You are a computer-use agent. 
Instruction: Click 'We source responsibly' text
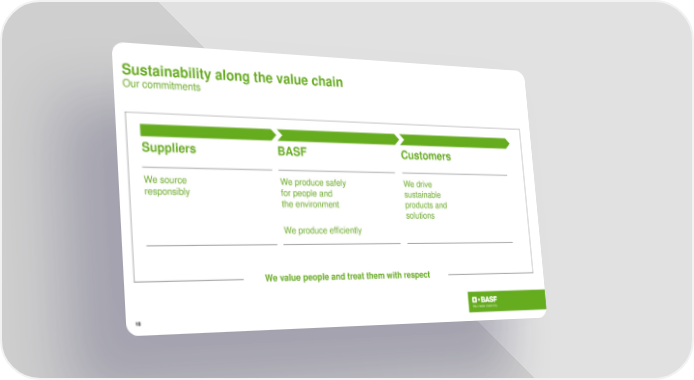point(166,185)
